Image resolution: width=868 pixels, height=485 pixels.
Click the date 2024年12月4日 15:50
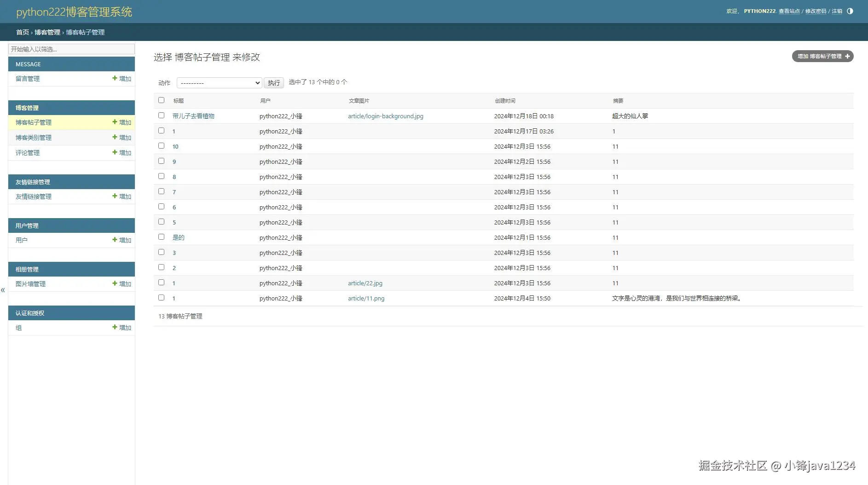click(x=522, y=298)
